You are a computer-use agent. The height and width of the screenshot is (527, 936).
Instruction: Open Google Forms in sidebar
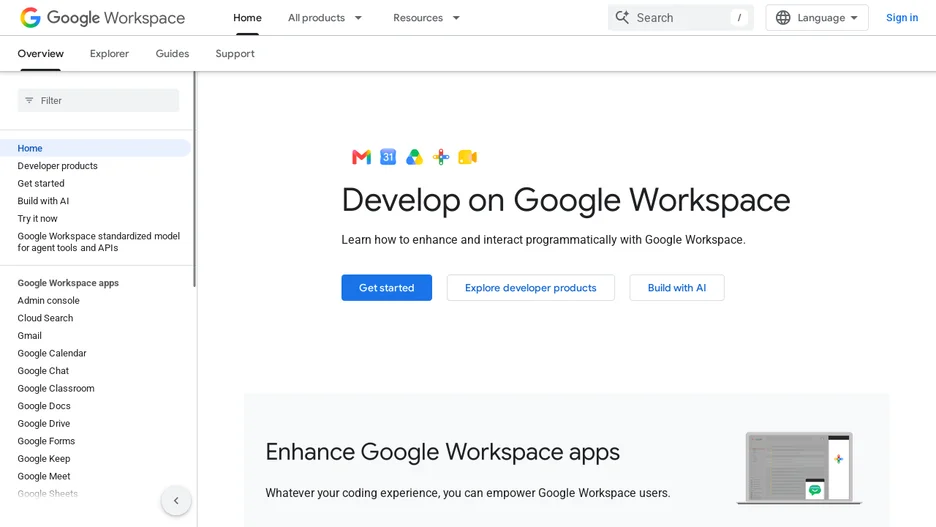[46, 441]
